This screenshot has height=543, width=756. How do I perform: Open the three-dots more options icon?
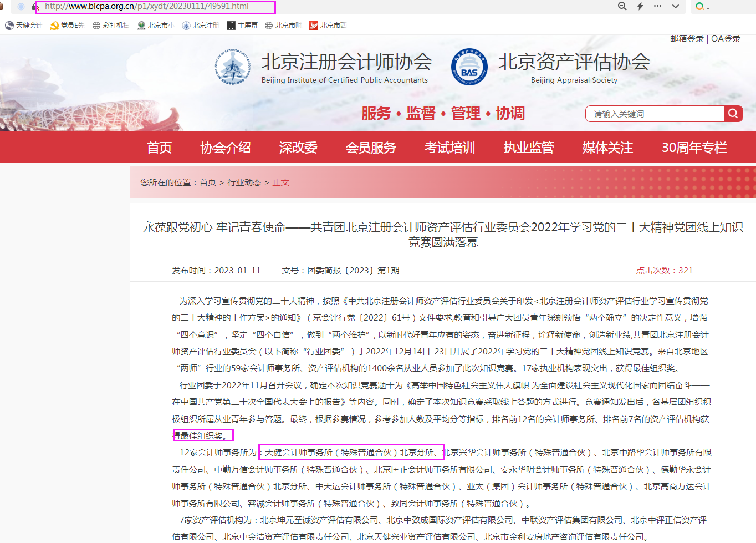coord(657,6)
